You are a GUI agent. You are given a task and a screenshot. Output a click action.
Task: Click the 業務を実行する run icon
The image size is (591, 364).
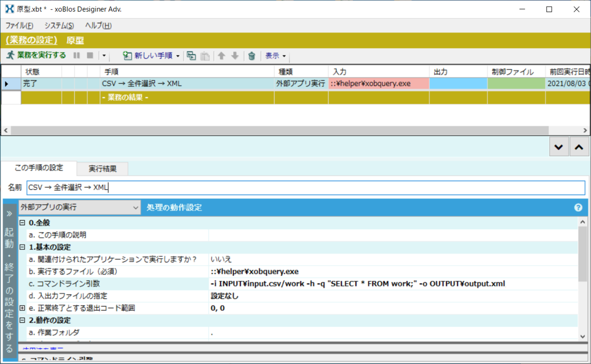pos(10,56)
